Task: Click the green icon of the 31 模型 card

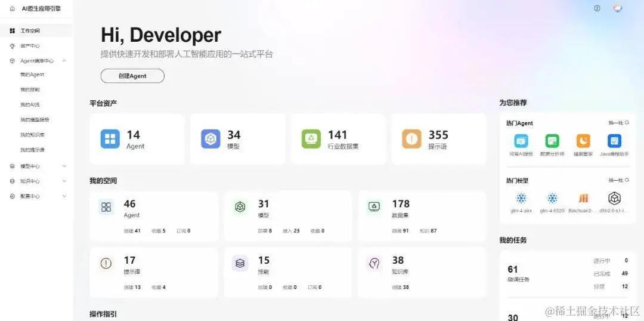Action: coord(240,206)
